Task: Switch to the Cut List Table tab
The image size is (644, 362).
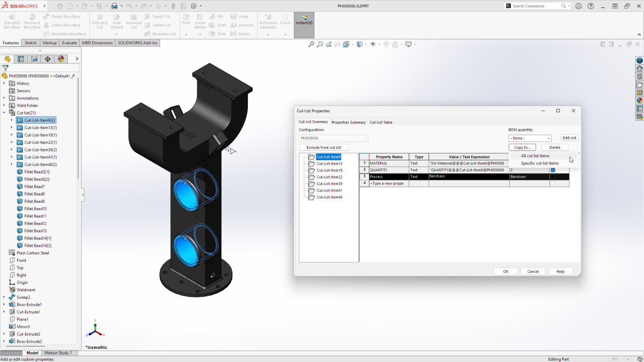Action: [381, 122]
